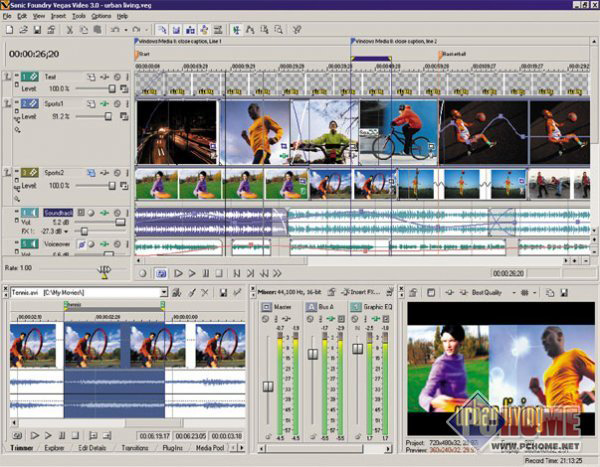
Task: Save the project using the floppy disk icon
Action: pos(37,30)
